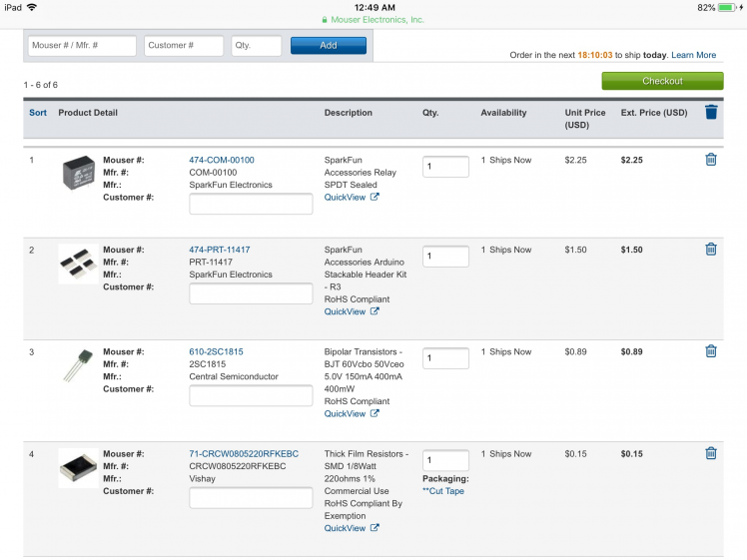Open QuickView icon for stackable header kit
Screen dimensions: 747x560
[x=374, y=311]
